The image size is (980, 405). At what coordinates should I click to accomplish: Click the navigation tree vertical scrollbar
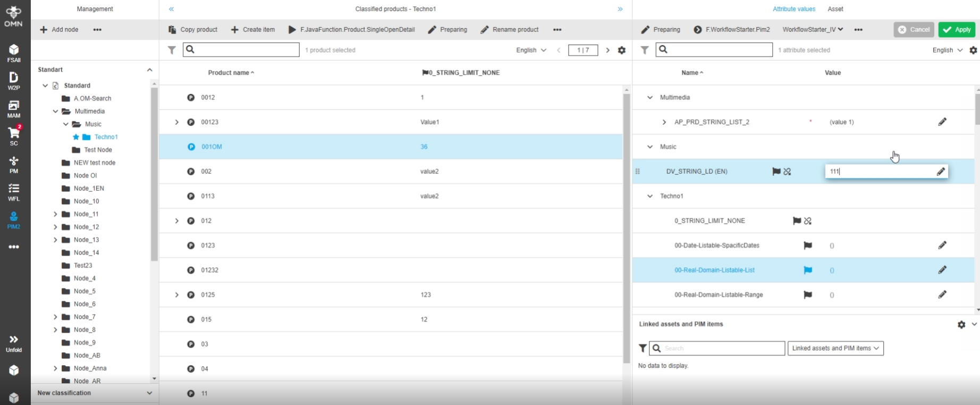[154, 174]
